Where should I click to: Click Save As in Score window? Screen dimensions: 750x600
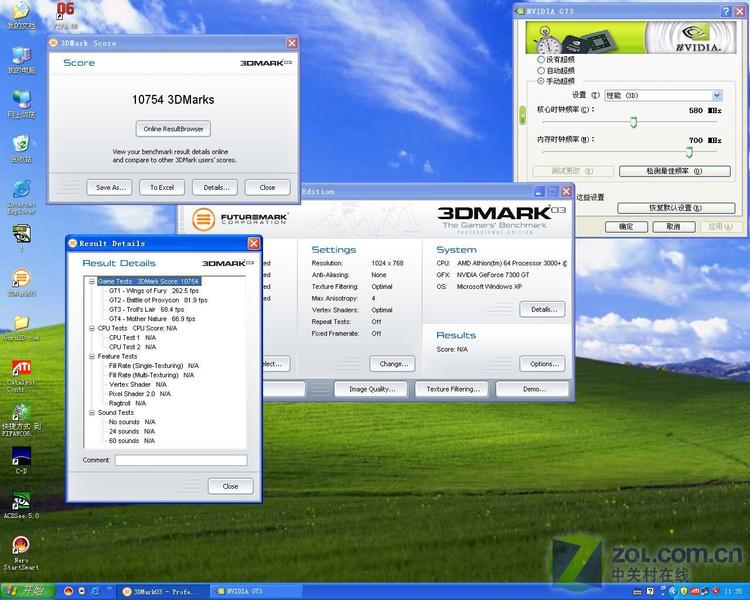pyautogui.click(x=110, y=188)
